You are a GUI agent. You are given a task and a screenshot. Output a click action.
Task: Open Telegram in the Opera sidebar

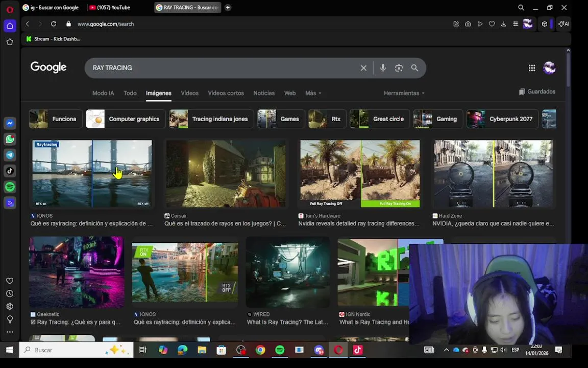[10, 155]
